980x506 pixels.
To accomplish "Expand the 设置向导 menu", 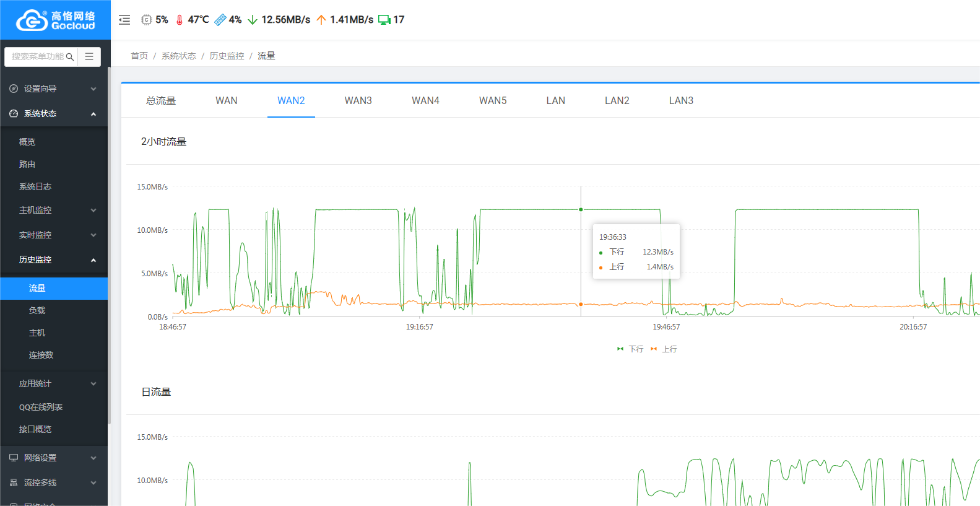I will click(x=54, y=89).
